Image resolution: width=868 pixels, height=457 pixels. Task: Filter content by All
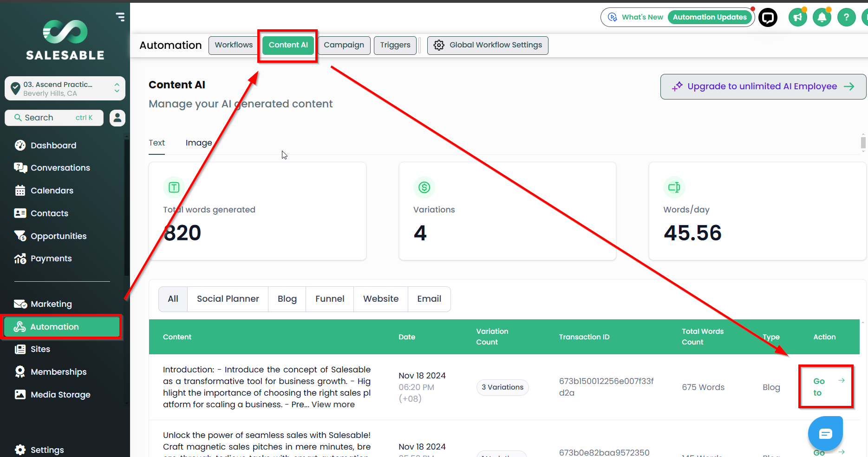point(173,299)
